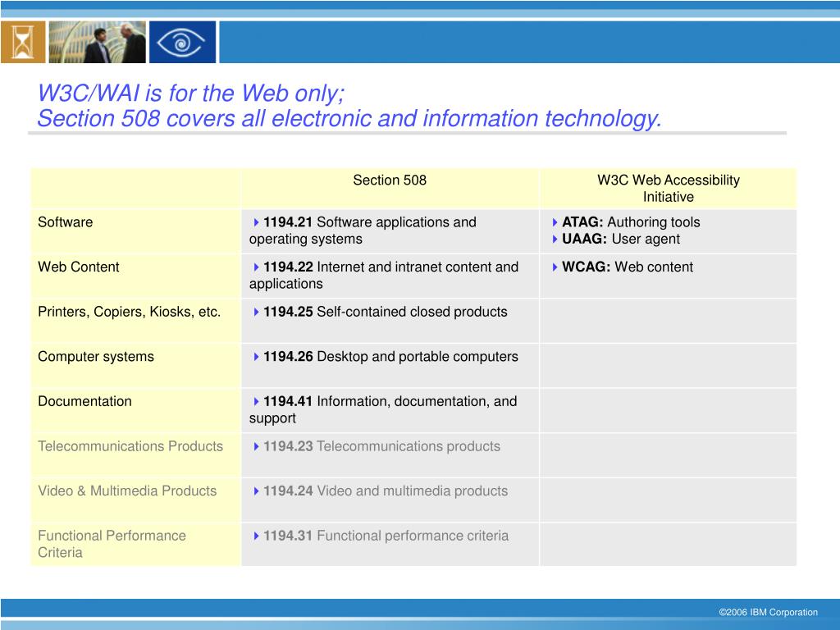This screenshot has width=840, height=630.
Task: Click '1194.25 Self-contained closed products' text
Action: [x=386, y=312]
